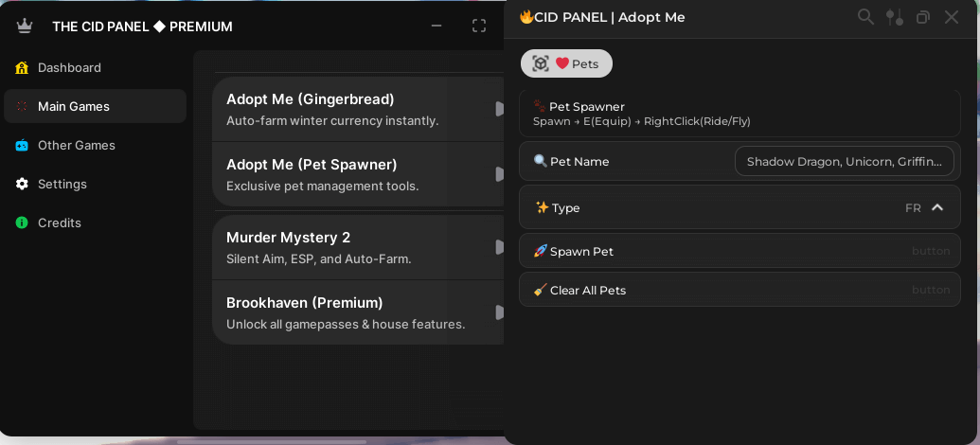Click the sparkles icon beside Type

(x=542, y=207)
